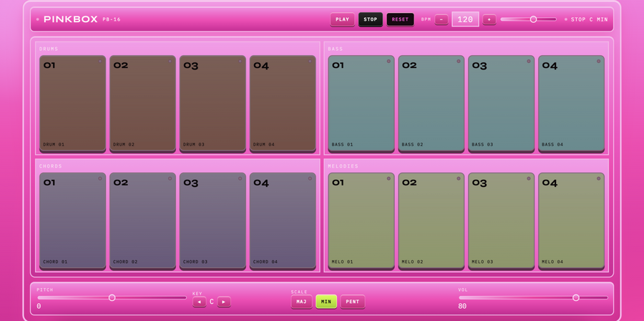Shift key up with the right arrow

click(224, 302)
